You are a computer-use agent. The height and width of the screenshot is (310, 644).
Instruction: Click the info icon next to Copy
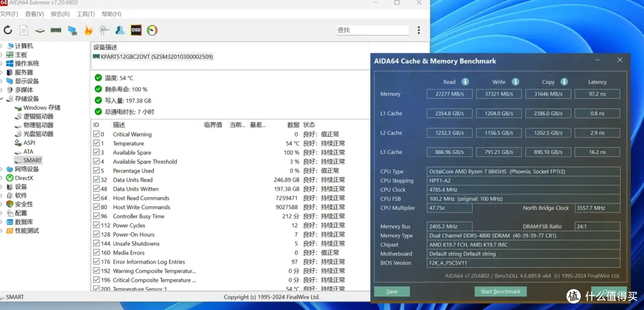tap(564, 82)
